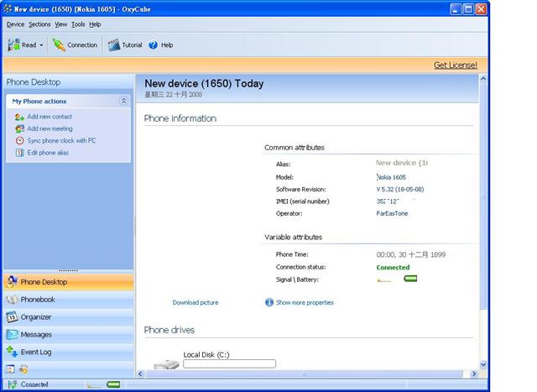The width and height of the screenshot is (537, 392).
Task: Click the Help question mark icon
Action: (x=153, y=44)
